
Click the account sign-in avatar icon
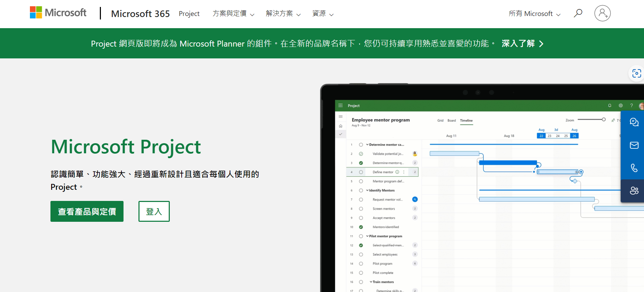coord(603,13)
